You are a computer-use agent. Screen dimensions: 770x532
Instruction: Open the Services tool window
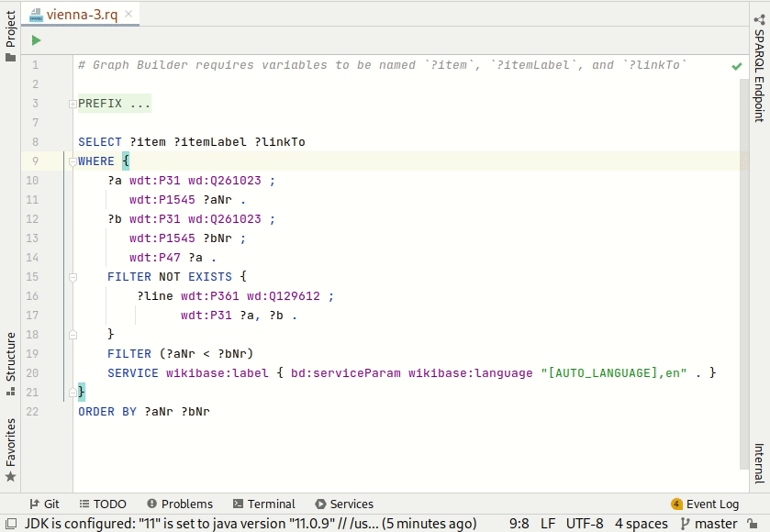click(x=344, y=504)
